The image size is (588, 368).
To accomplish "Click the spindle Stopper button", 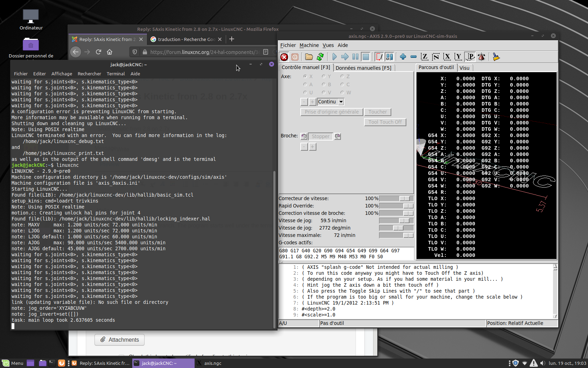I will pyautogui.click(x=321, y=136).
